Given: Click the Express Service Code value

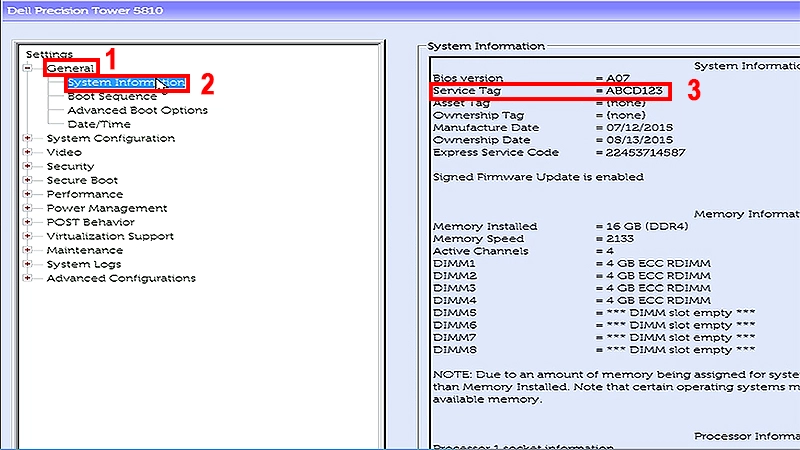Looking at the screenshot, I should pos(646,153).
